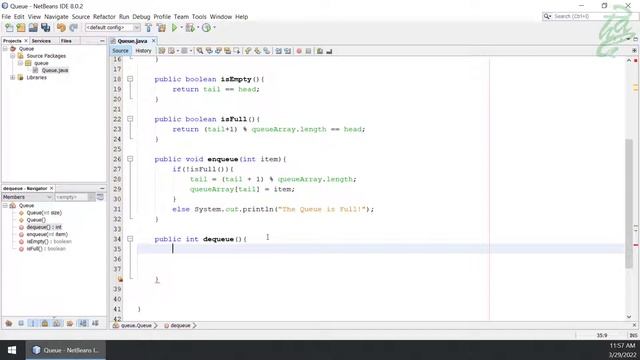Click the Open Project toolbar icon
Viewport: 640px width, 360px height.
33,28
